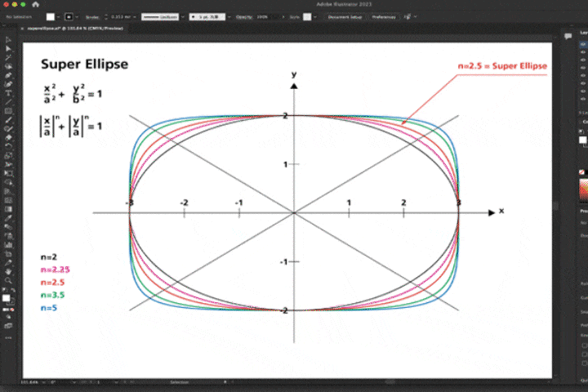Select the Gradient tool

8,209
